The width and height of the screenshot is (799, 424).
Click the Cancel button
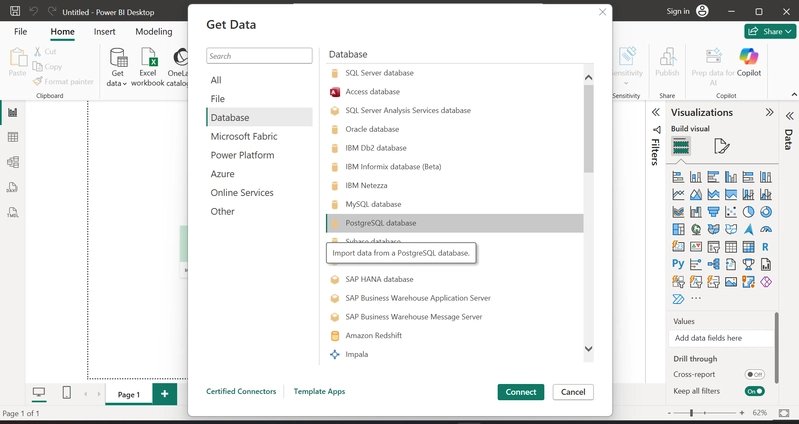coord(573,392)
